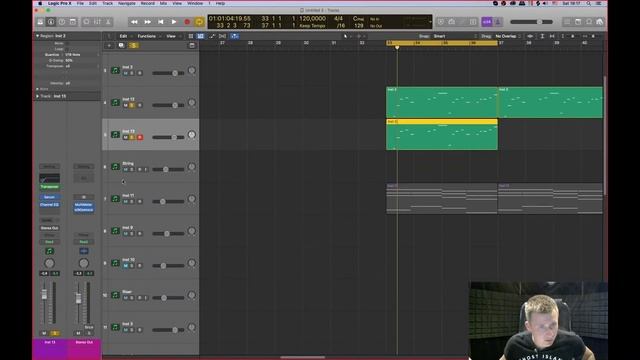This screenshot has width=640, height=360.
Task: Toggle the Inspector button in toolbar
Action: pos(51,22)
